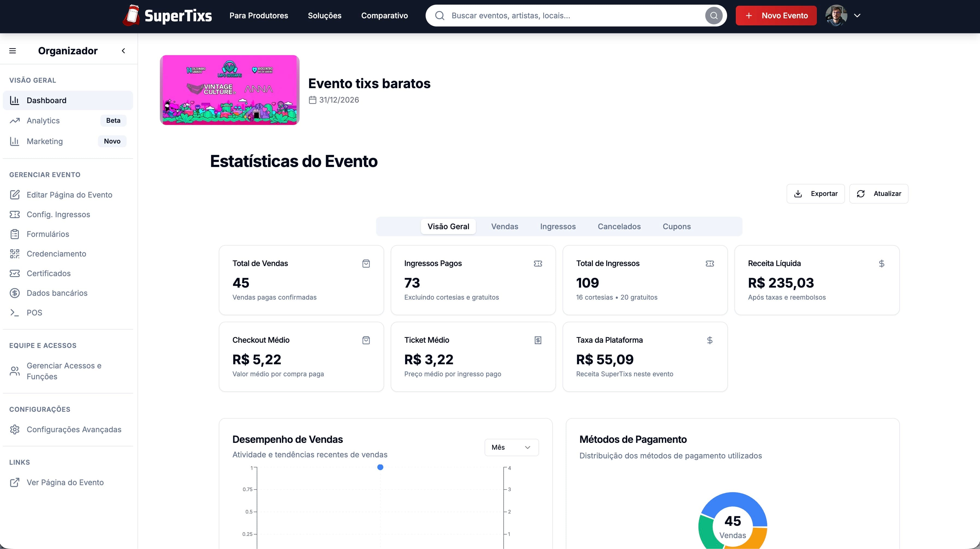Open Para Produtores menu

coord(259,16)
